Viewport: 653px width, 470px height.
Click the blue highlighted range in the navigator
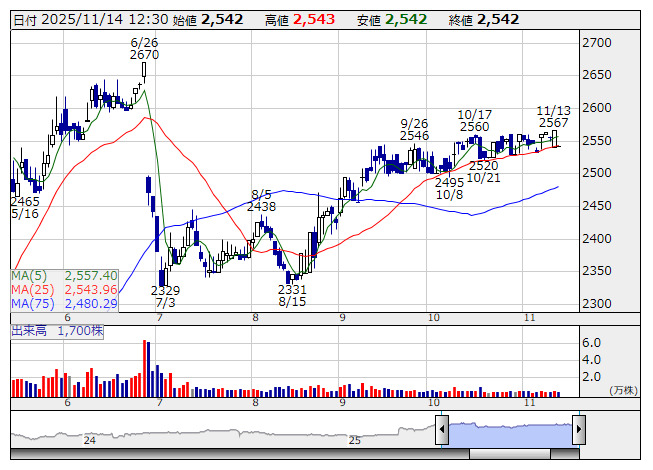[x=509, y=431]
